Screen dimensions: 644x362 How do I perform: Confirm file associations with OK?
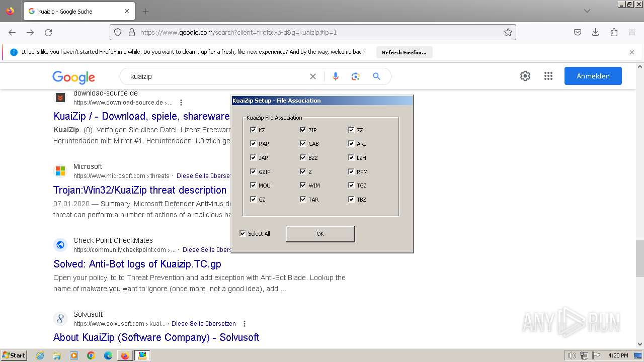point(320,234)
